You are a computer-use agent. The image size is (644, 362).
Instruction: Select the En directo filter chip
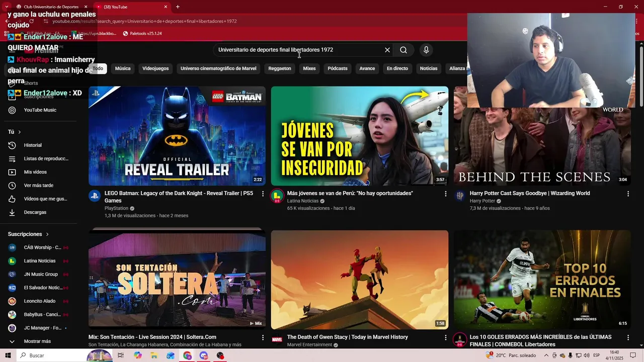click(397, 68)
